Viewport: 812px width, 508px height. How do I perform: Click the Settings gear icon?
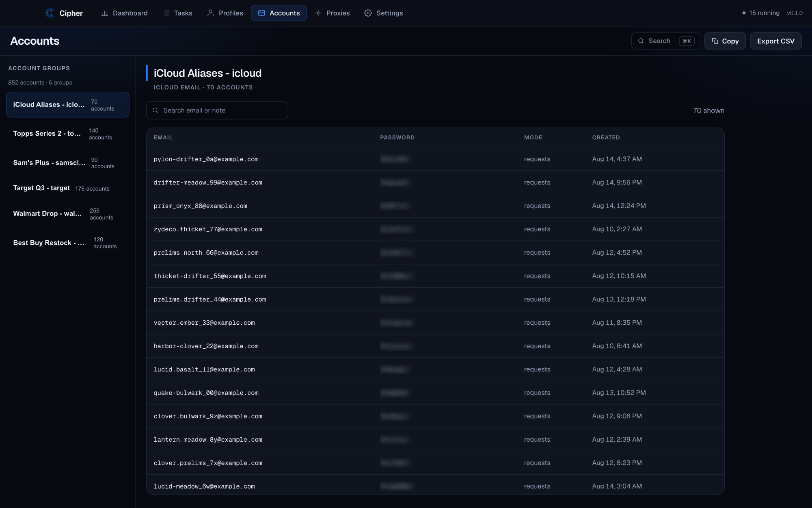click(368, 13)
